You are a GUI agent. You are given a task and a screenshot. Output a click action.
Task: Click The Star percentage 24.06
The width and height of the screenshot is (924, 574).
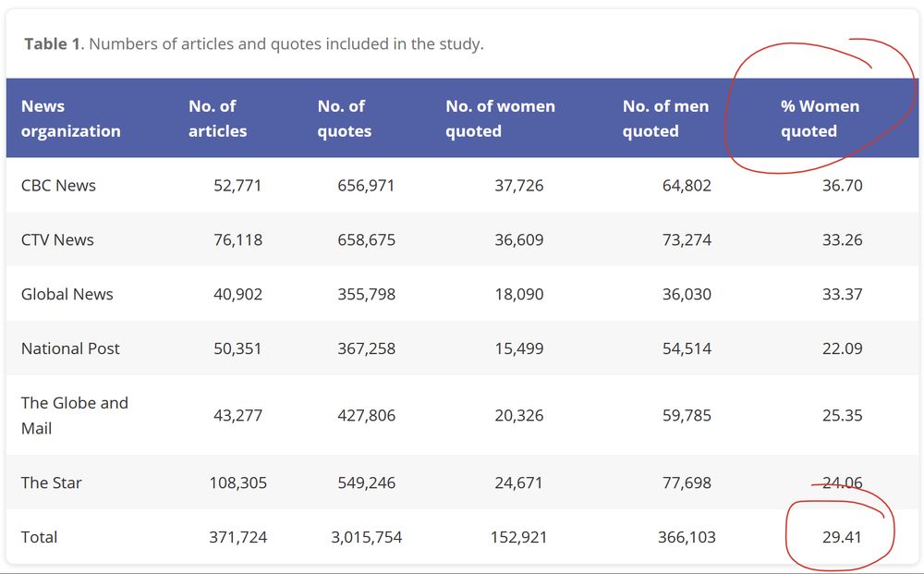coord(842,482)
